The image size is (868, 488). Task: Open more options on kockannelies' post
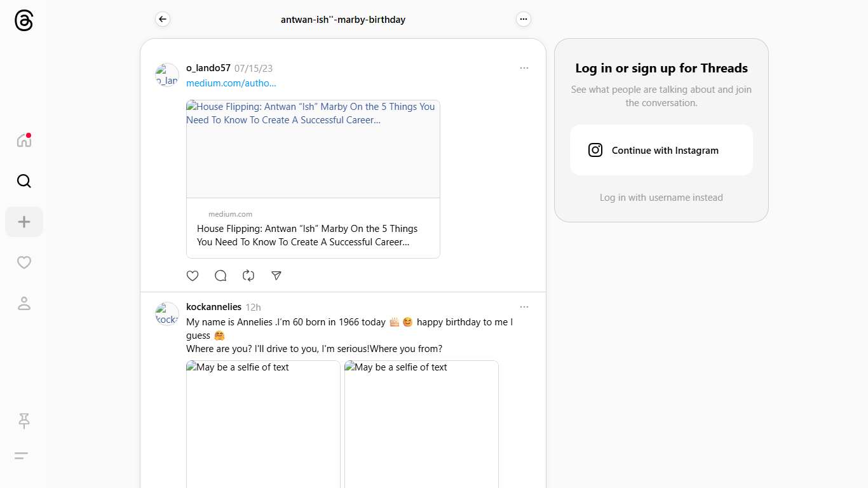click(x=524, y=307)
